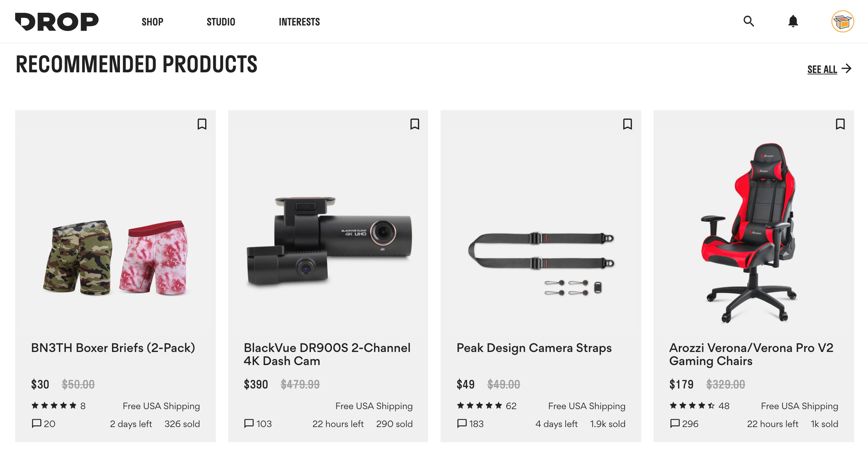Open the Shop menu
The image size is (868, 467).
coord(152,22)
